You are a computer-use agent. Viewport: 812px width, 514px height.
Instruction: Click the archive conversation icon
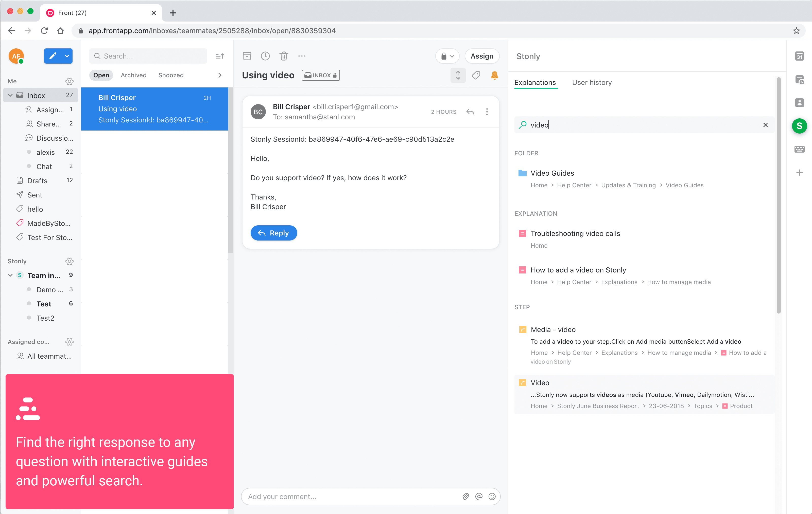[x=247, y=56]
